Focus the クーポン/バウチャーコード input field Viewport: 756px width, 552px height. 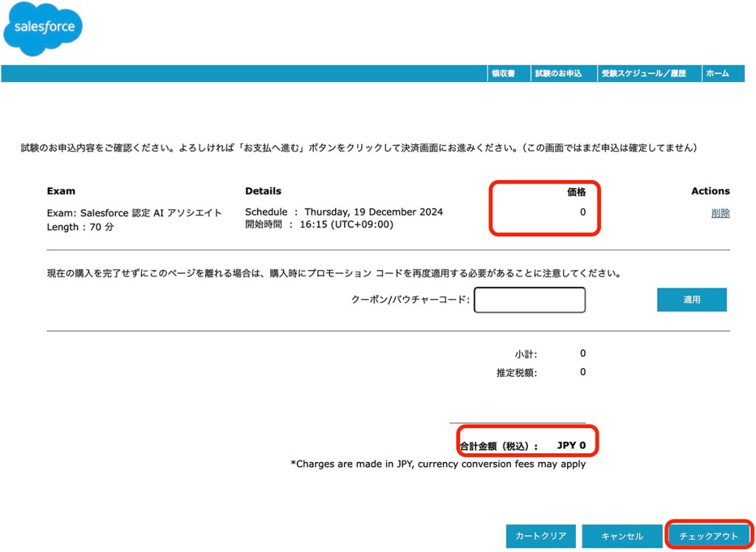coord(529,300)
